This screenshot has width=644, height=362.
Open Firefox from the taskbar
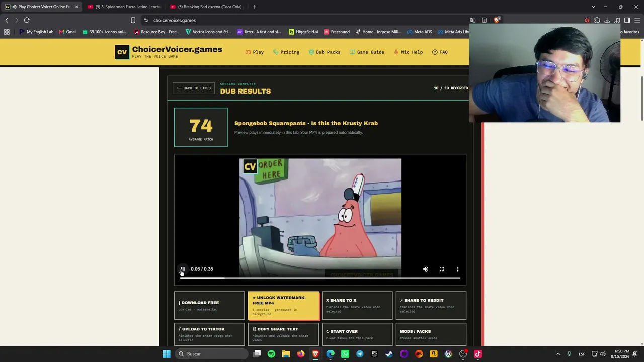click(x=301, y=354)
